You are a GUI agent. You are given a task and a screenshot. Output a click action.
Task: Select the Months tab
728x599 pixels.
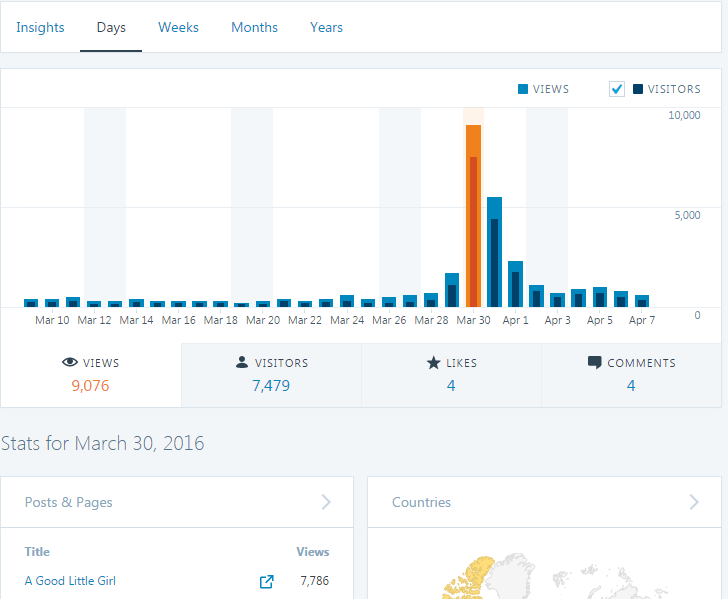[x=254, y=27]
